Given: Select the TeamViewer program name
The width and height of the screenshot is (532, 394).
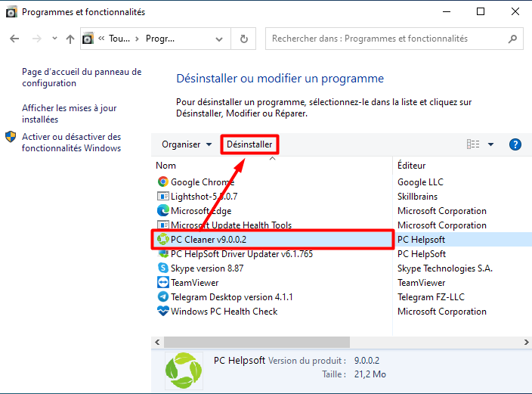Looking at the screenshot, I should point(194,283).
